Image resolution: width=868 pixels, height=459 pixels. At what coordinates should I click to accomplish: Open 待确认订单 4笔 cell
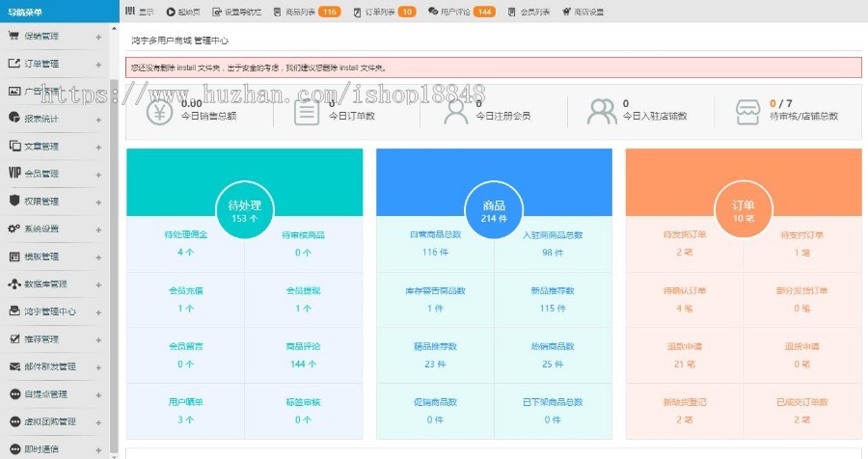point(684,300)
